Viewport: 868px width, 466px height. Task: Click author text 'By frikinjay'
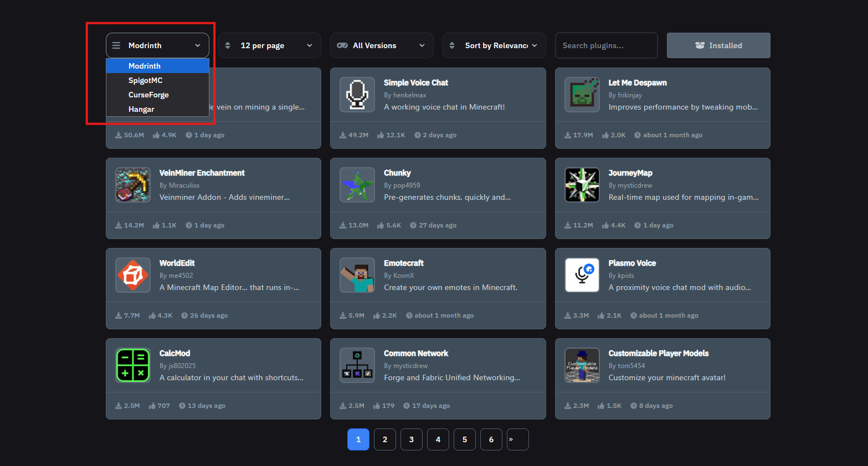[x=625, y=95]
